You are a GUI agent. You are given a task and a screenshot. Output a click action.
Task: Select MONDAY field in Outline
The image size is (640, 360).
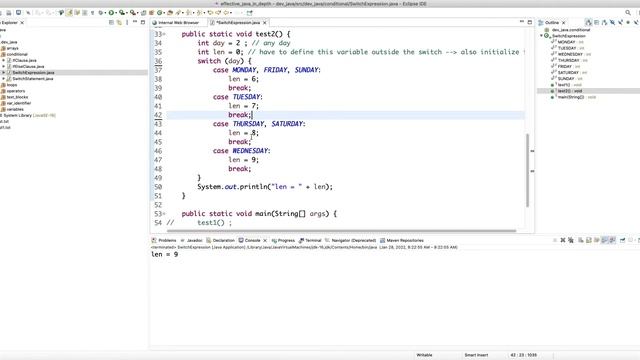[567, 42]
